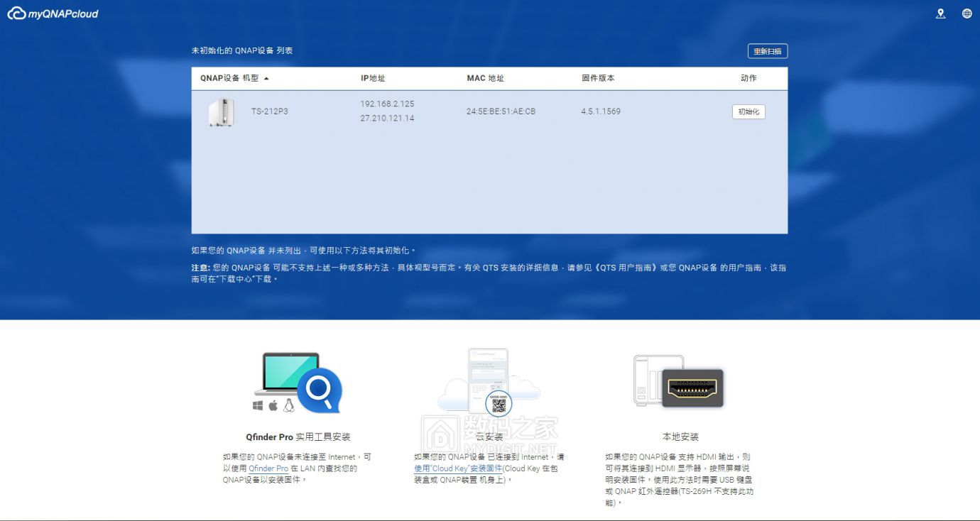This screenshot has height=521, width=980.
Task: Open the Qfinder Pro link
Action: (x=268, y=468)
